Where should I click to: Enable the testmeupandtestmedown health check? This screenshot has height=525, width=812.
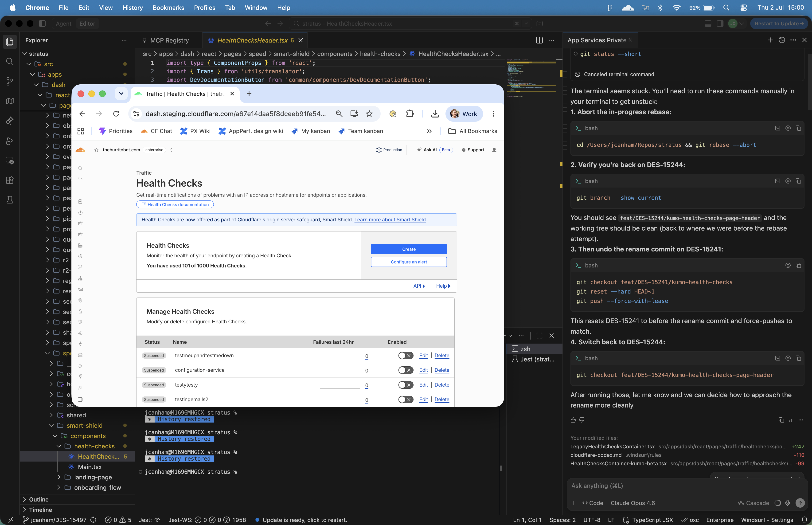(406, 356)
